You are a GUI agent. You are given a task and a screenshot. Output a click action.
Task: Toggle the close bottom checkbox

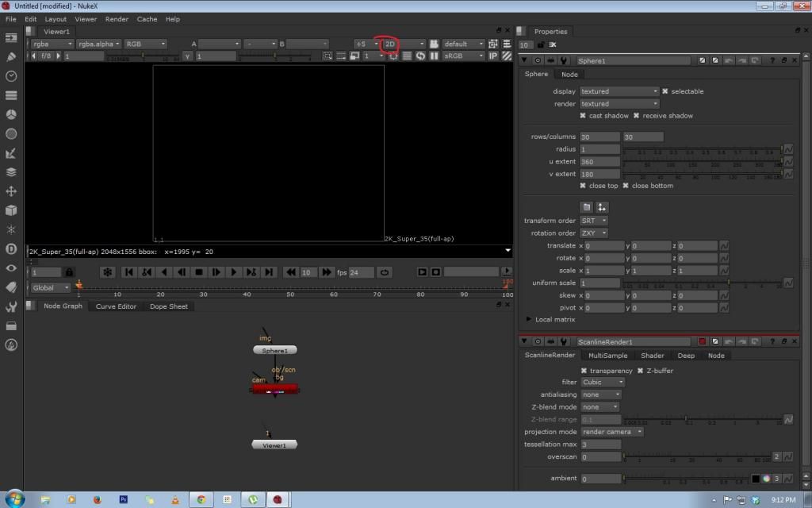tap(626, 186)
